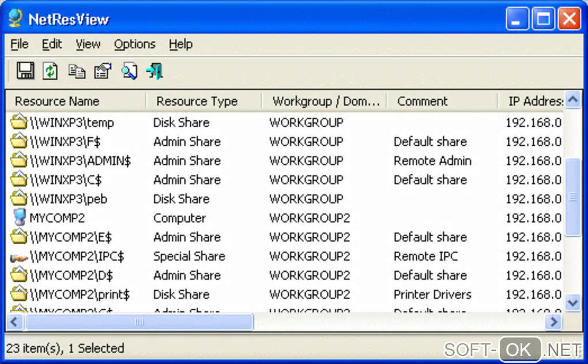Viewport: 588px width, 364px height.
Task: Click the 'Special Share' type cell
Action: pos(189,256)
